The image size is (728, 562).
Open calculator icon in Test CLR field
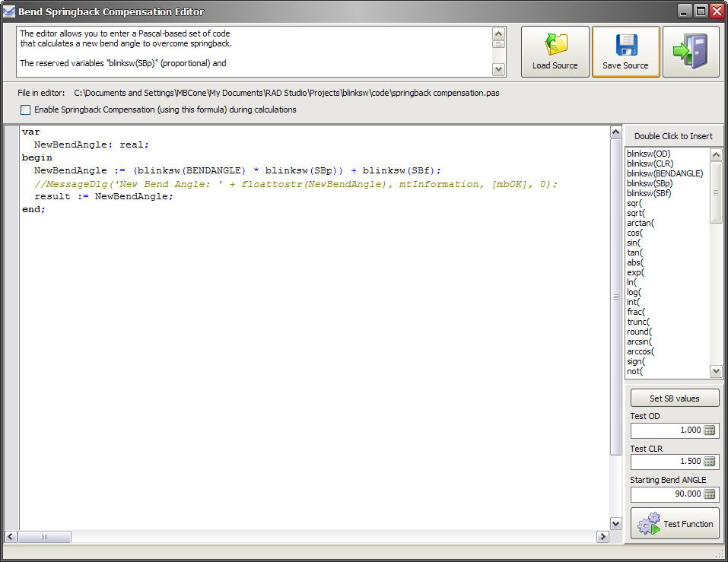[709, 462]
